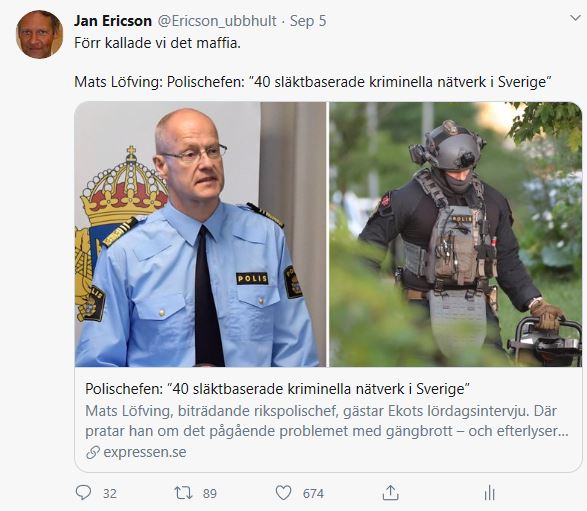This screenshot has height=511, width=587.
Task: Open the armed officer photo in card
Action: click(x=455, y=234)
